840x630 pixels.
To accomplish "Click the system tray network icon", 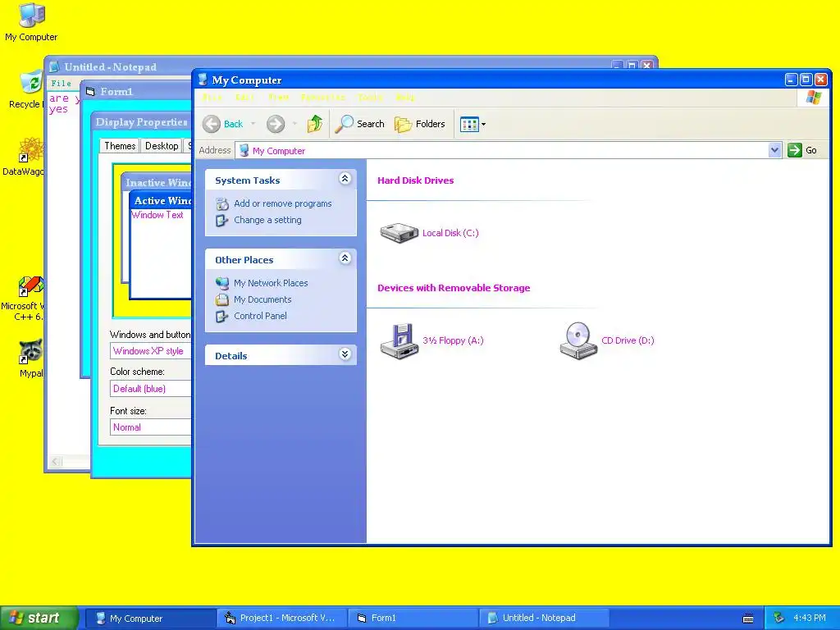I will point(779,618).
